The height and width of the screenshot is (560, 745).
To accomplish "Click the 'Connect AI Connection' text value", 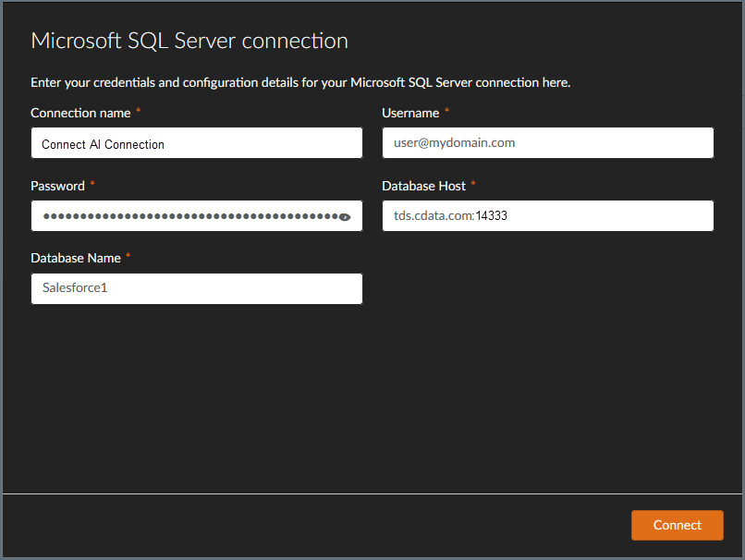I will tap(102, 144).
